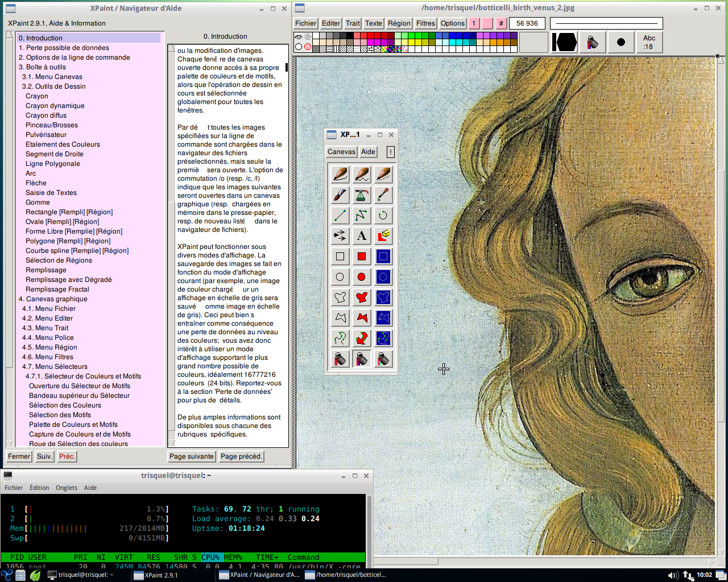Select the oval region selection tool

tap(383, 277)
